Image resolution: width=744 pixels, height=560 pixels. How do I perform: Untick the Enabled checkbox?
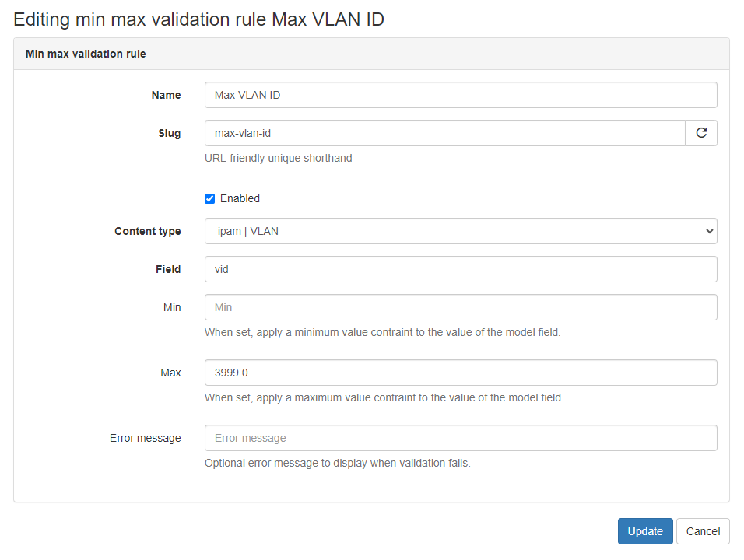point(209,198)
